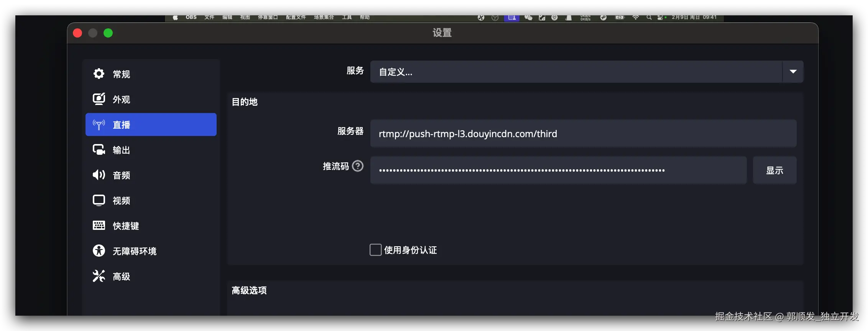Switch to the 视频 settings tab label
The height and width of the screenshot is (331, 868).
pyautogui.click(x=121, y=200)
